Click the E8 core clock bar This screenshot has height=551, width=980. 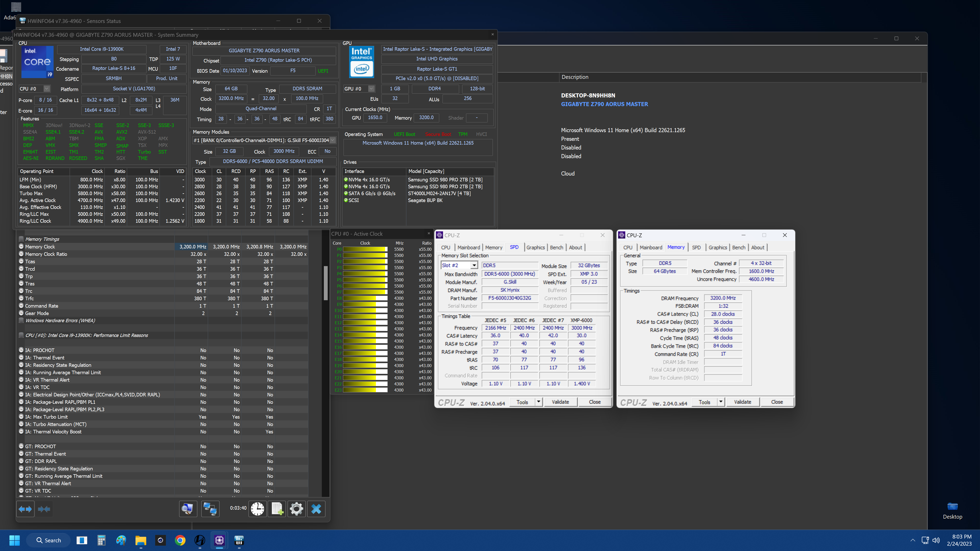tap(365, 298)
